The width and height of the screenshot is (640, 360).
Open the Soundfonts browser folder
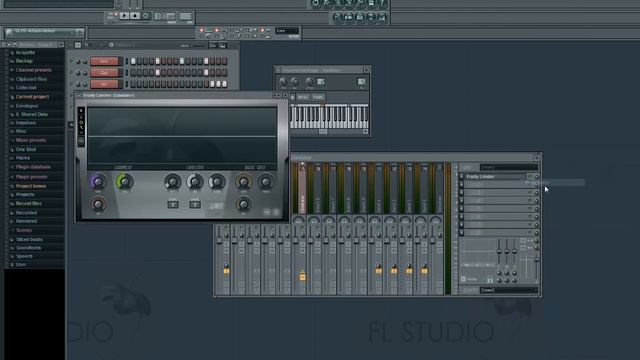pyautogui.click(x=28, y=248)
